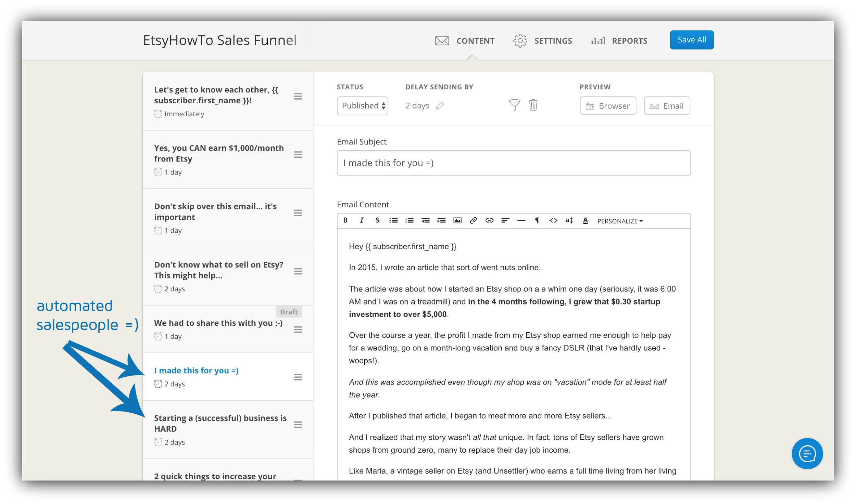The height and width of the screenshot is (504, 856).
Task: Decrease indent (outdent) in editor
Action: [x=426, y=220]
